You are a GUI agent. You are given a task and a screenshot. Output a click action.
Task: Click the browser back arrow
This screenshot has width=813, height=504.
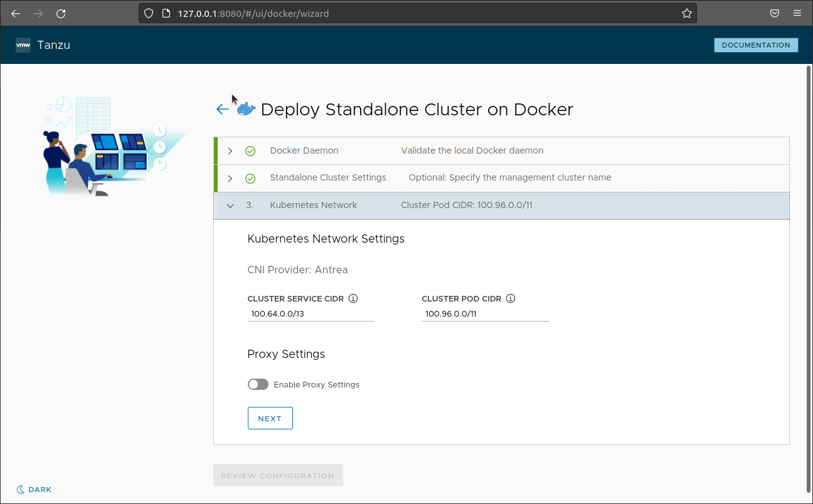(x=16, y=13)
